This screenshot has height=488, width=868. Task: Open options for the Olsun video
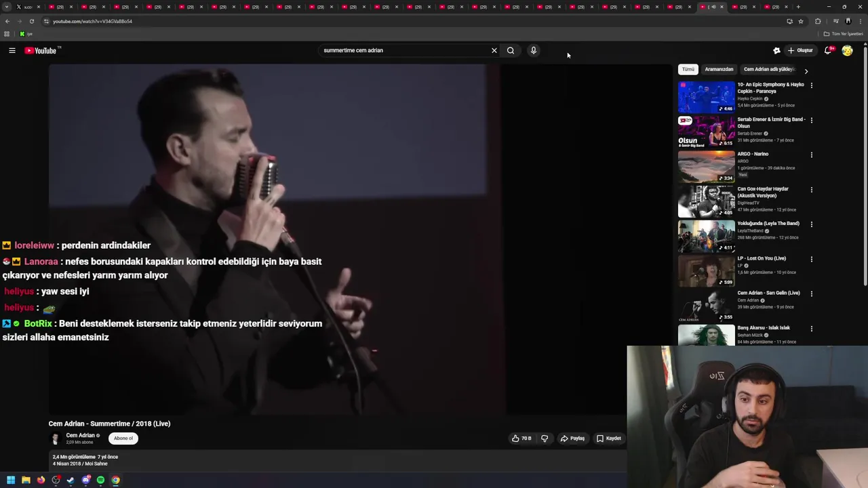tap(811, 120)
